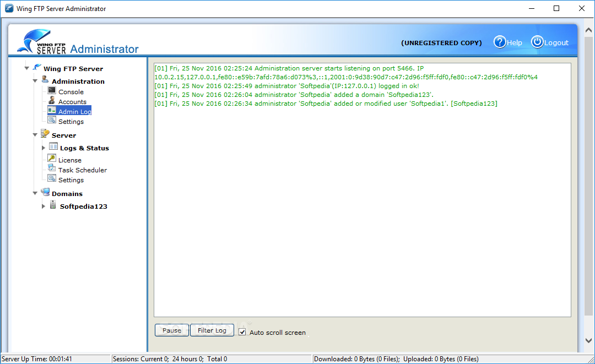Open Settings under Administration
Viewport: 595px width, 364px height.
tap(71, 122)
